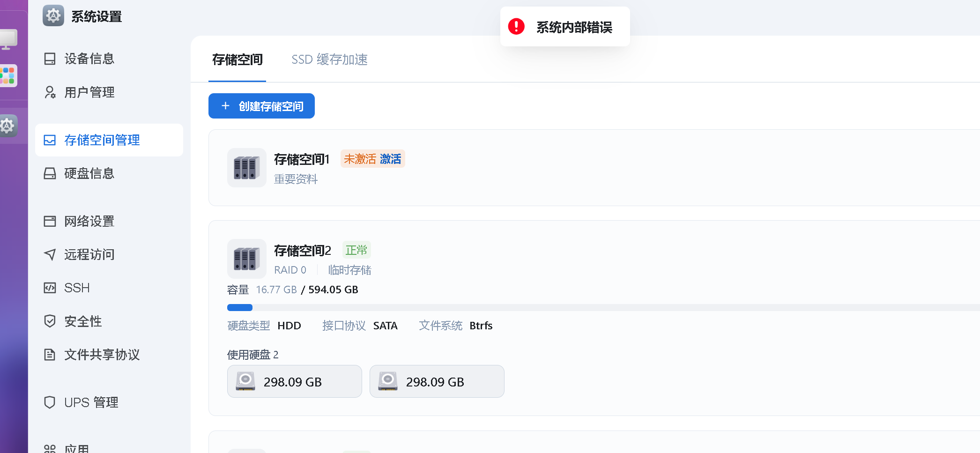Click the 16.77 GB used capacity value
The image size is (980, 453).
point(276,290)
